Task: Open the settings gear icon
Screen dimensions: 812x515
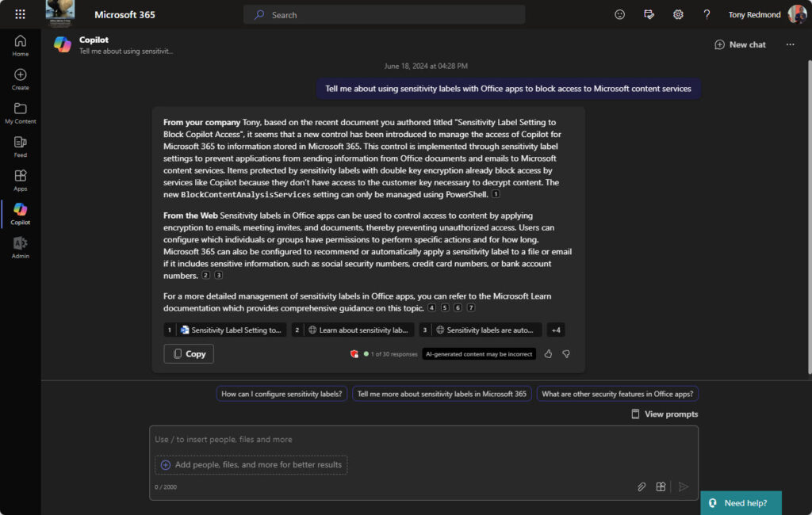Action: point(678,14)
